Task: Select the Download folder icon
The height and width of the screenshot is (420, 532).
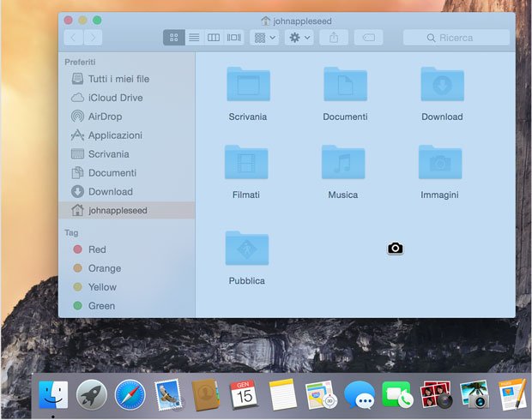Action: [x=443, y=84]
